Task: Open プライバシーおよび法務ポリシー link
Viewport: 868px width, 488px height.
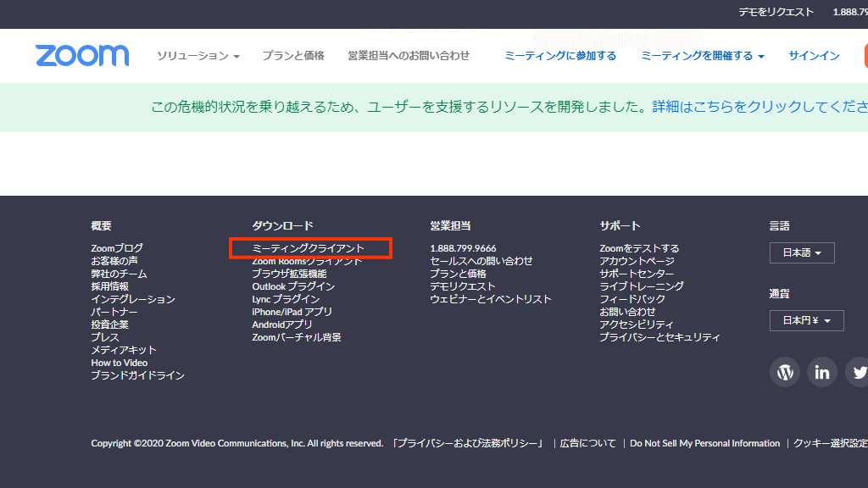Action: (x=467, y=444)
